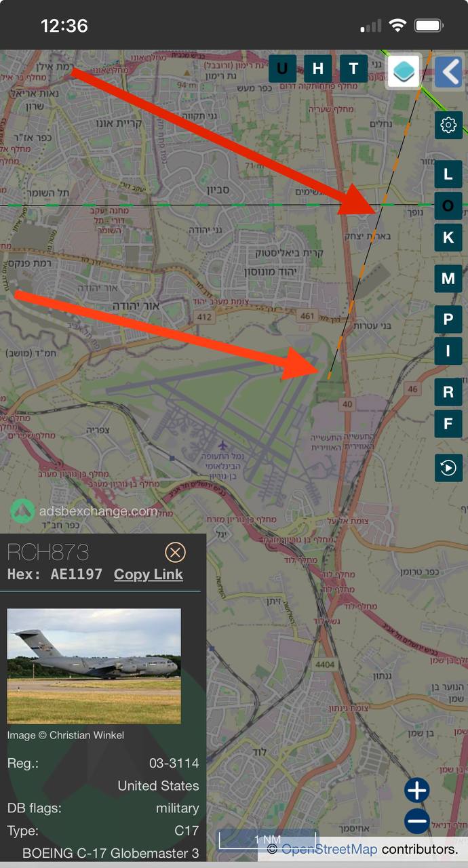
Task: Zoom in with the plus button
Action: coord(417,790)
